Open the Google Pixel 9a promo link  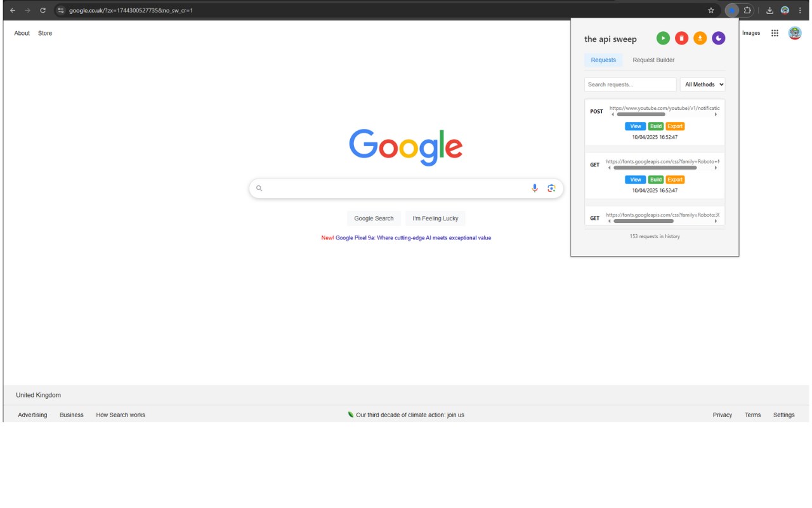point(413,238)
